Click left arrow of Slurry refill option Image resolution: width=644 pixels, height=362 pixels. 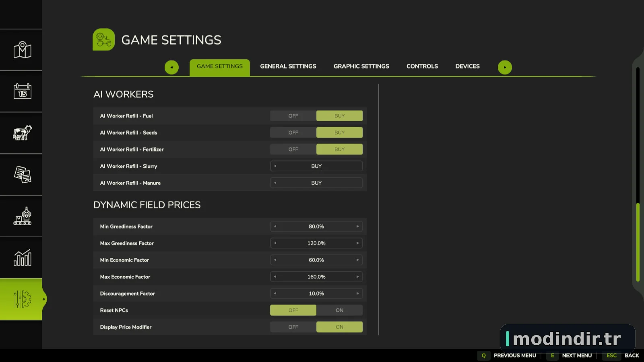275,166
